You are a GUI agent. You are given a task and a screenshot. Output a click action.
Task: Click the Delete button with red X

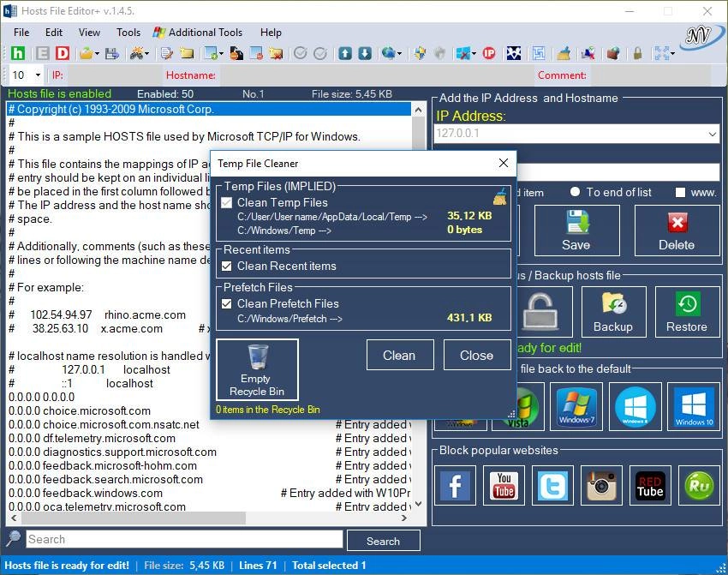[677, 231]
